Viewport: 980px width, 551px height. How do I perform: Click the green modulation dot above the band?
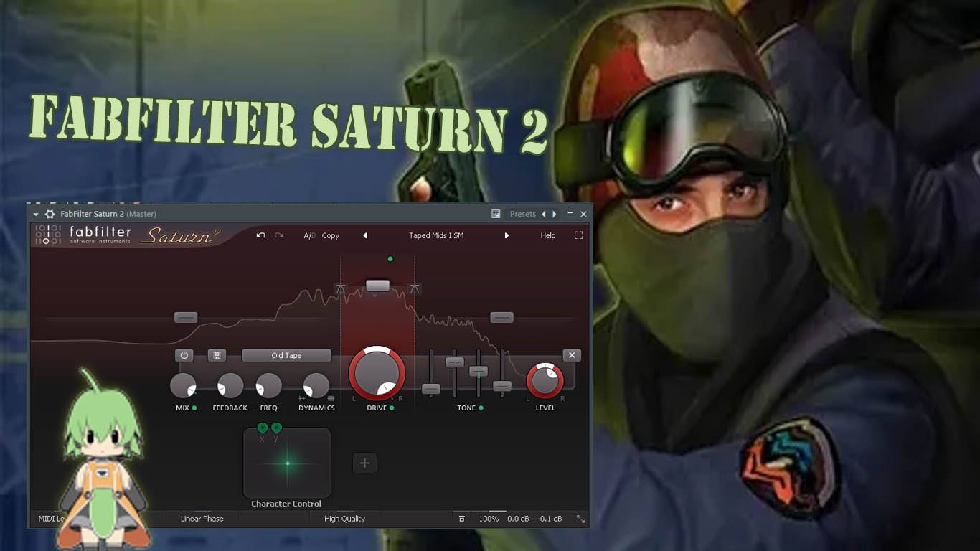point(390,259)
